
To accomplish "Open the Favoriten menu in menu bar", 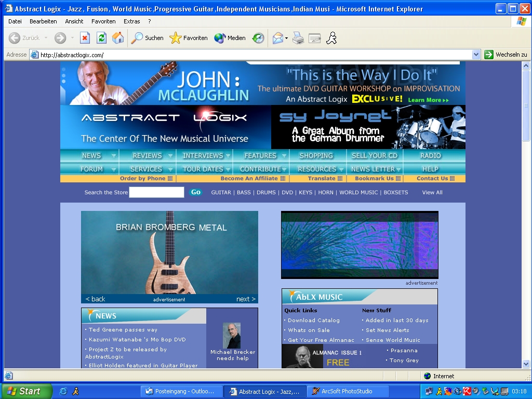I will click(x=103, y=21).
